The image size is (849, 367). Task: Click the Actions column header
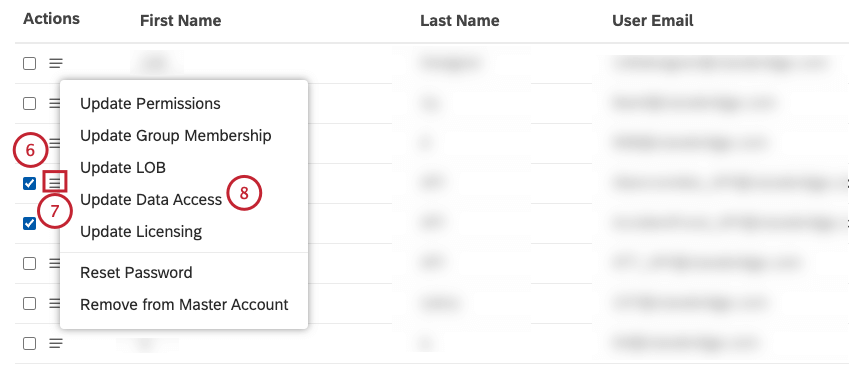pos(51,19)
